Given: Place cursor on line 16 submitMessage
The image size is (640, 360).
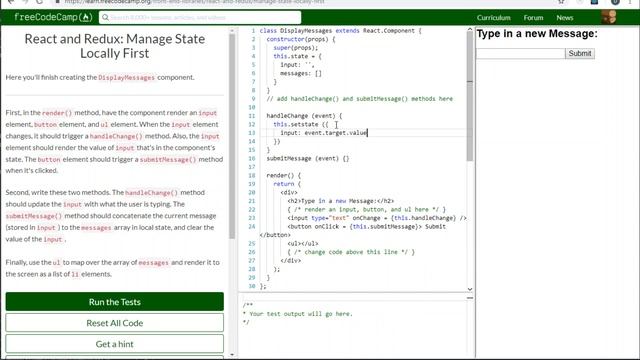Looking at the screenshot, I should pyautogui.click(x=308, y=158).
